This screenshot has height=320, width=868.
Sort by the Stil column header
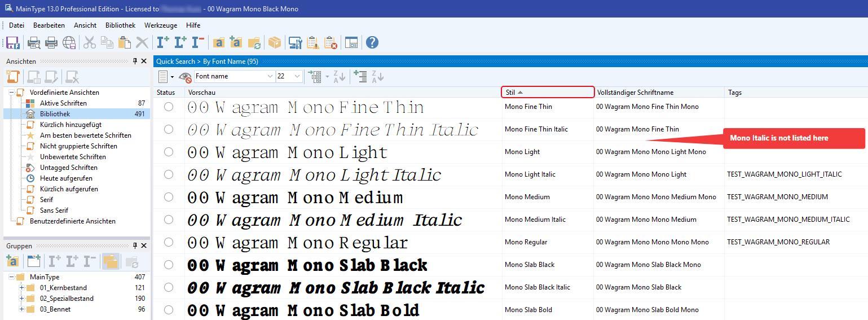coord(548,92)
